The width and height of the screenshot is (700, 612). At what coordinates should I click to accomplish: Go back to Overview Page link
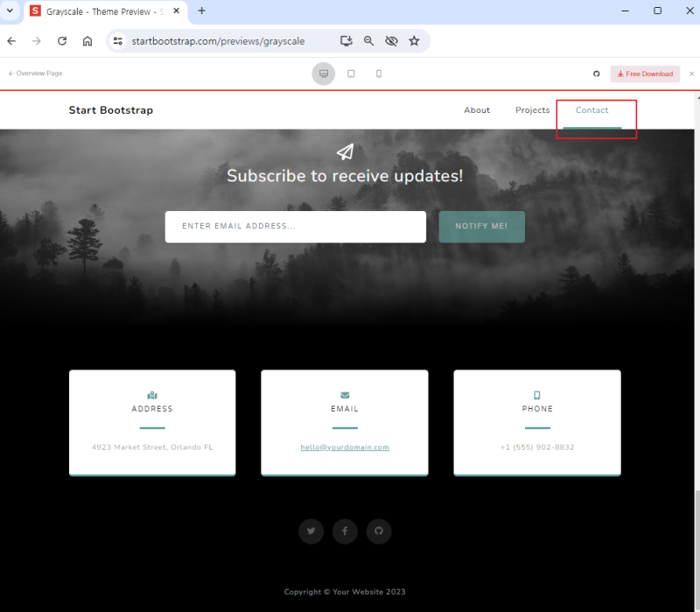tap(35, 74)
